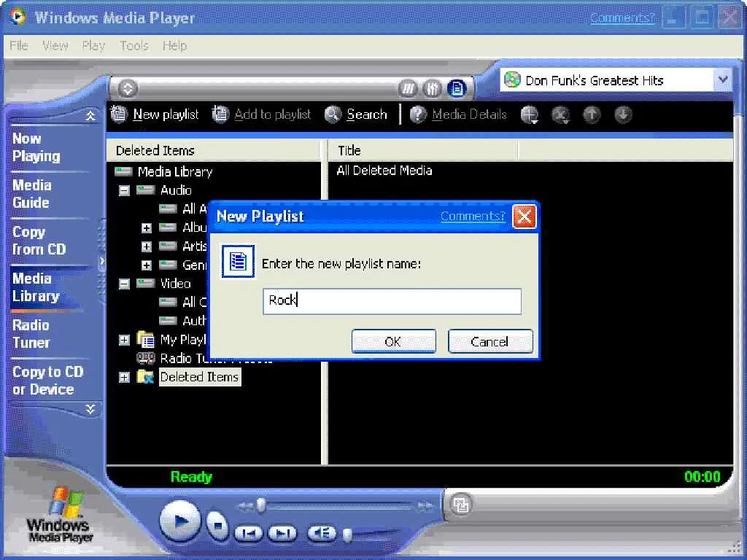Image resolution: width=747 pixels, height=560 pixels.
Task: Click Cancel in the New Playlist dialog
Action: coord(490,341)
